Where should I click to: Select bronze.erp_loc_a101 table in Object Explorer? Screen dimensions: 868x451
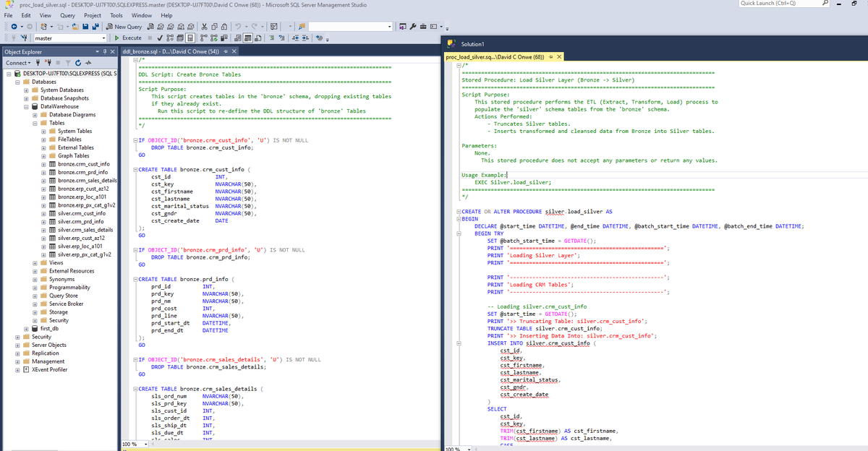[82, 197]
